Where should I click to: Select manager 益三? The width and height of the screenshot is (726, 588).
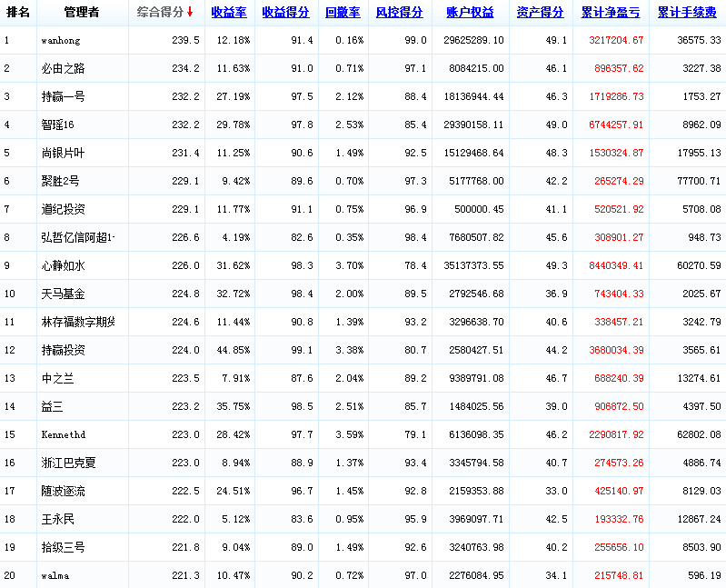point(53,406)
